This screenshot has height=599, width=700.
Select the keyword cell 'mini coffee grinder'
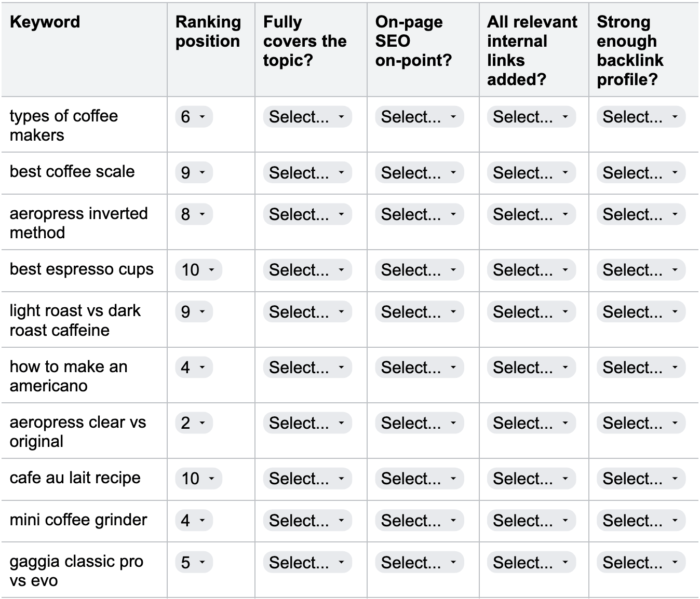click(78, 520)
